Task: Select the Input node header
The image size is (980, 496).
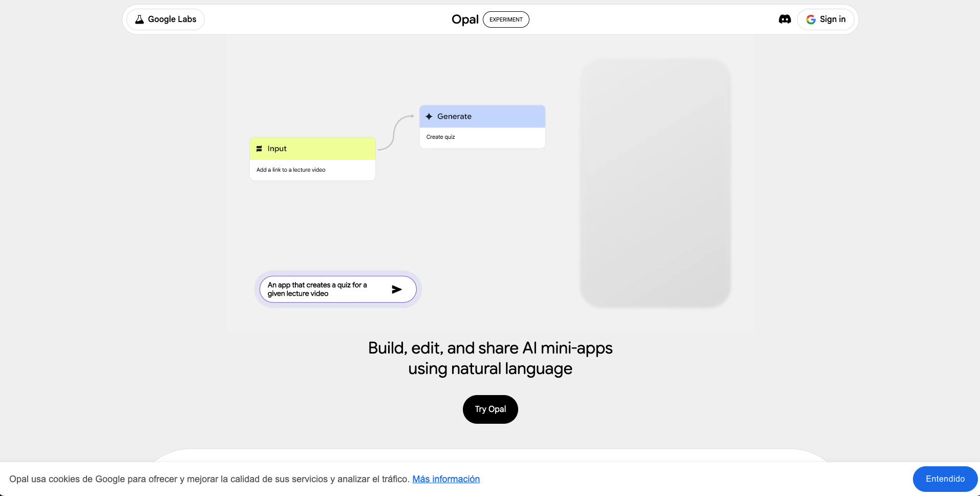Action: pos(312,149)
